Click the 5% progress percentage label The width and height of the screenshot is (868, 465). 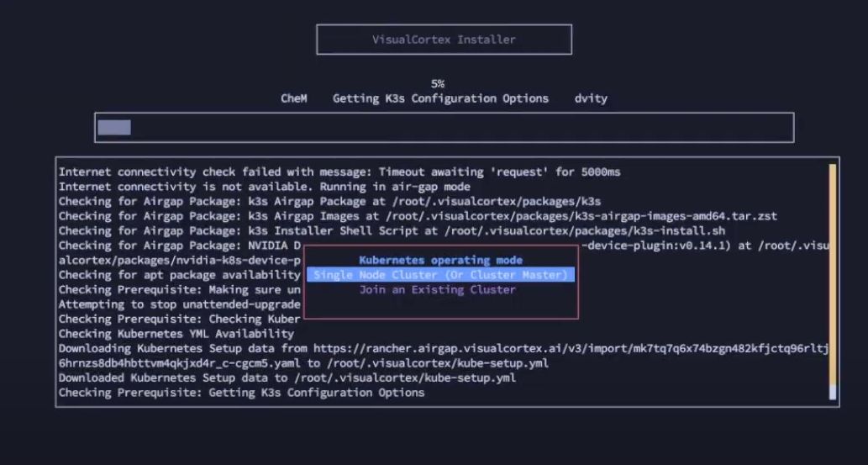pos(438,84)
